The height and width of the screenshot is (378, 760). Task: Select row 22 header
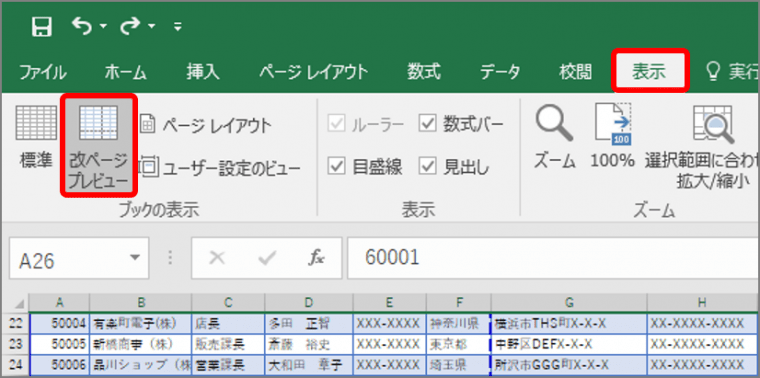pos(16,323)
